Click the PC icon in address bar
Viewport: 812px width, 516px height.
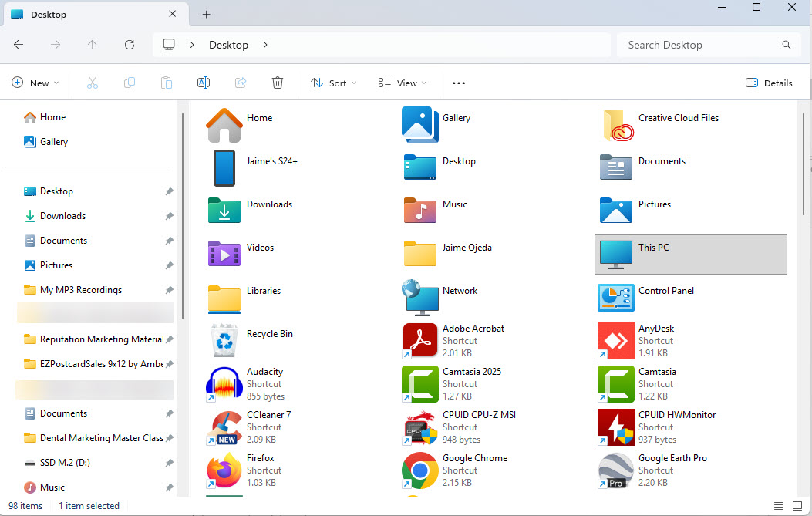pos(169,45)
